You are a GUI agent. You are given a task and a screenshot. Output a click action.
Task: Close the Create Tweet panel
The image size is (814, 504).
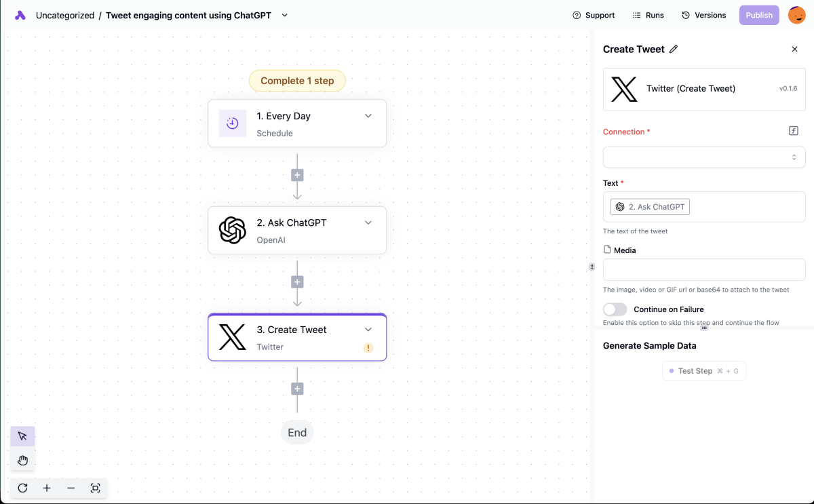(795, 49)
